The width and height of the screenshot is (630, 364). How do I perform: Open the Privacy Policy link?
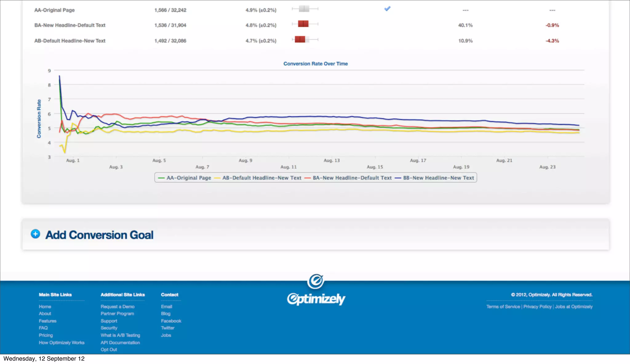(x=537, y=307)
